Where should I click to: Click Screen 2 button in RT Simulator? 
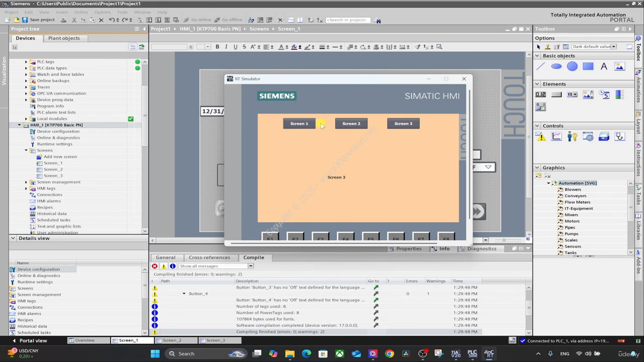tap(351, 124)
